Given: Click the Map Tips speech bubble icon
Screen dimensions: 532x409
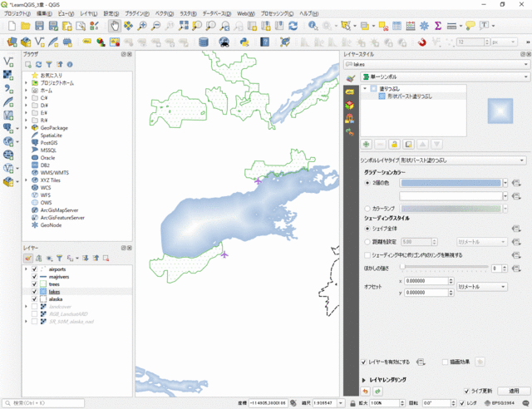Looking at the screenshot, I should 470,26.
